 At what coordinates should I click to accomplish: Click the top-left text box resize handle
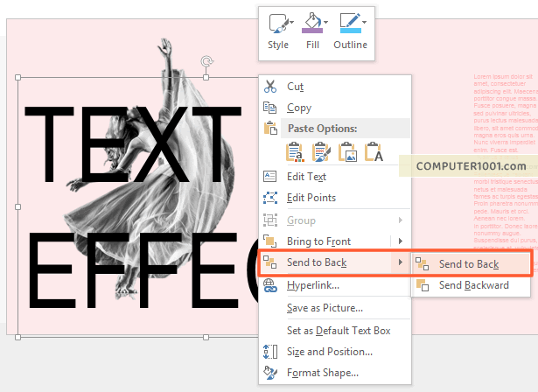[18, 77]
